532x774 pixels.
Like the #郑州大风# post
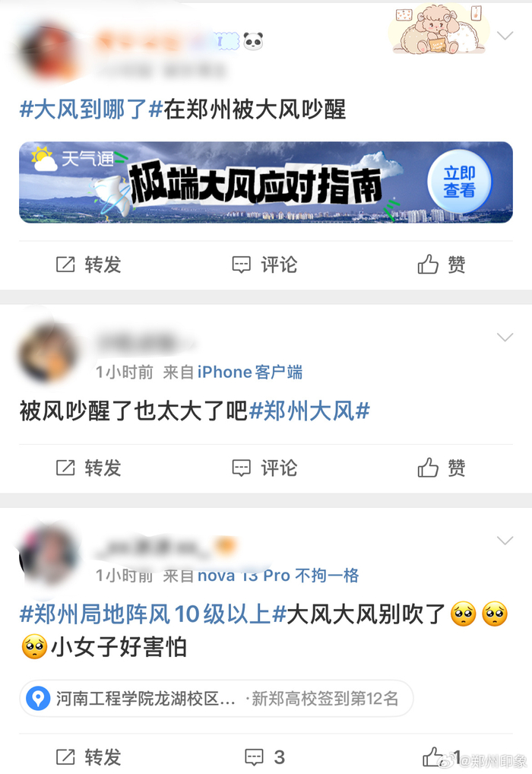click(x=442, y=468)
